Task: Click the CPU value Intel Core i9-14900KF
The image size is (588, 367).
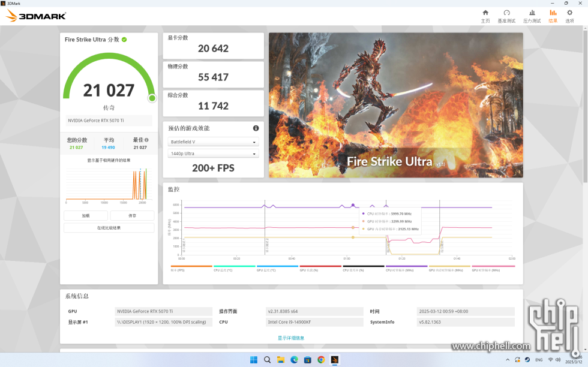Action: 314,322
